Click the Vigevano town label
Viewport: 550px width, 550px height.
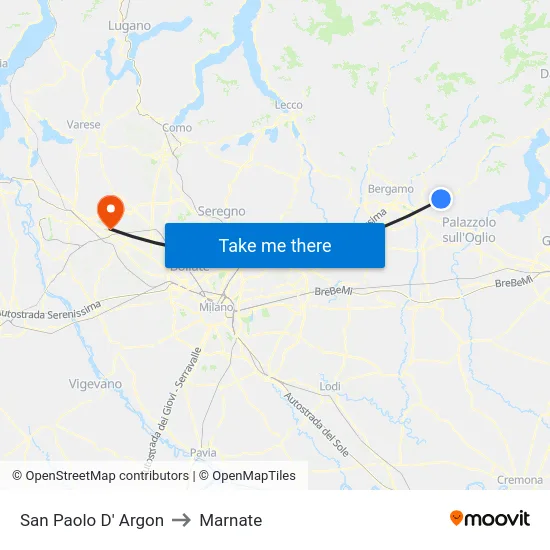pos(95,384)
